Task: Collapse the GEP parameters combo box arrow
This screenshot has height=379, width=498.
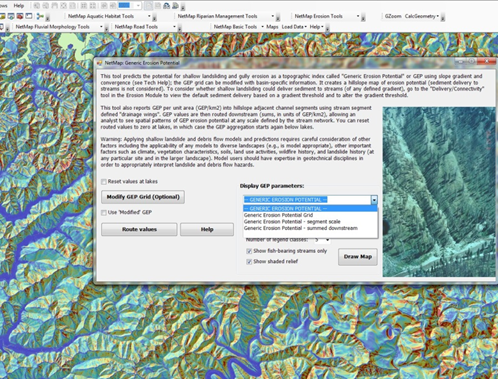Action: tap(374, 200)
